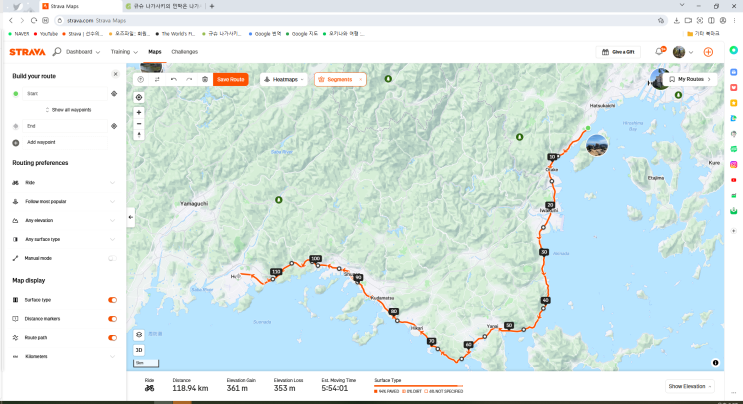Open NAVER bookmark
Image resolution: width=743 pixels, height=404 pixels.
tap(18, 34)
